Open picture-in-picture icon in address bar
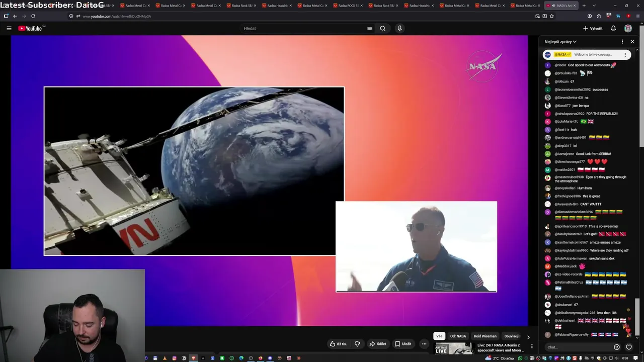Image resolution: width=644 pixels, height=362 pixels. pyautogui.click(x=537, y=16)
